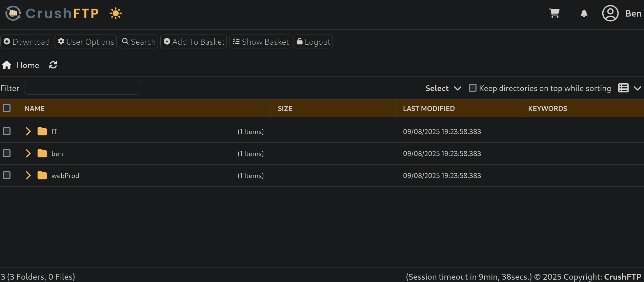The width and height of the screenshot is (644, 282).
Task: Click the refresh icon beside Home
Action: (x=53, y=65)
